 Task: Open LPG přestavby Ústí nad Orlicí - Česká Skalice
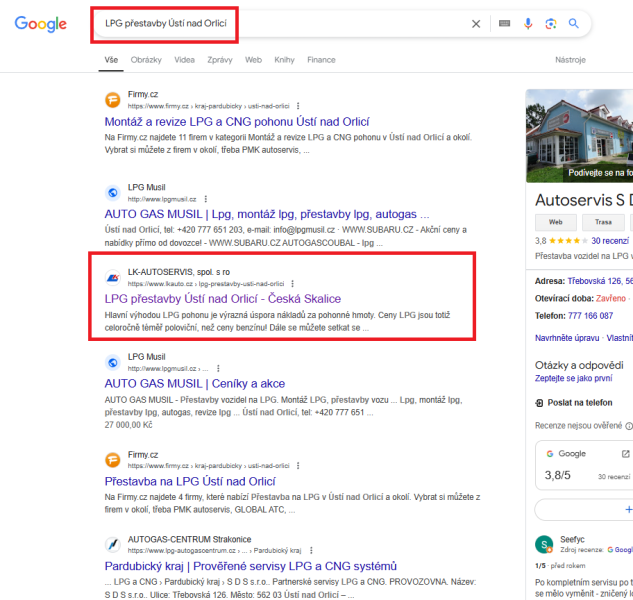tap(222, 299)
